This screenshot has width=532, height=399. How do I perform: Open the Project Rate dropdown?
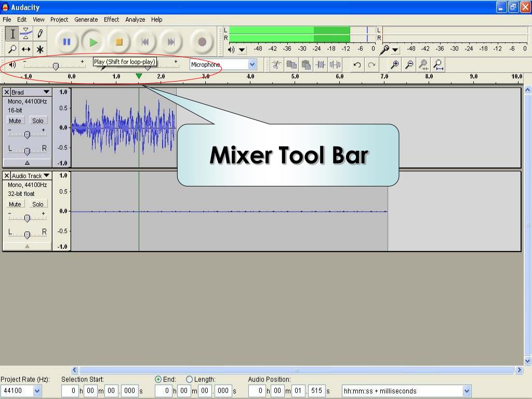tap(37, 391)
